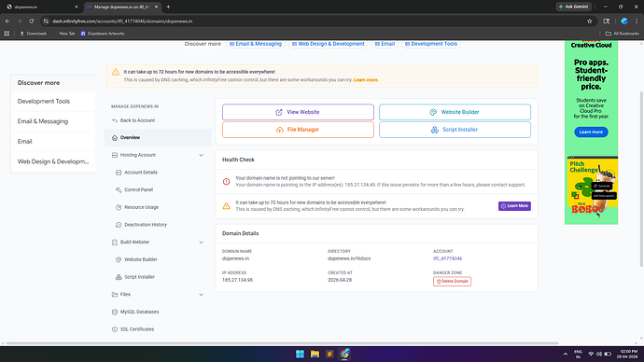Screen dimensions: 644x362
Task: Open Web Design & Development top link
Action: (x=329, y=44)
